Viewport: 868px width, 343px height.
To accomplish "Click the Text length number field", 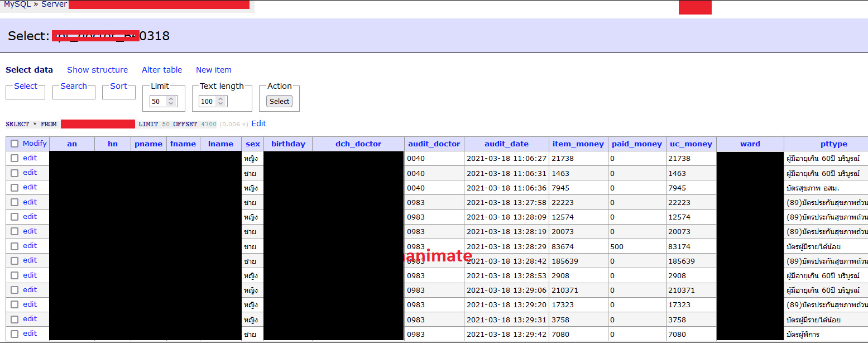I will click(x=208, y=102).
